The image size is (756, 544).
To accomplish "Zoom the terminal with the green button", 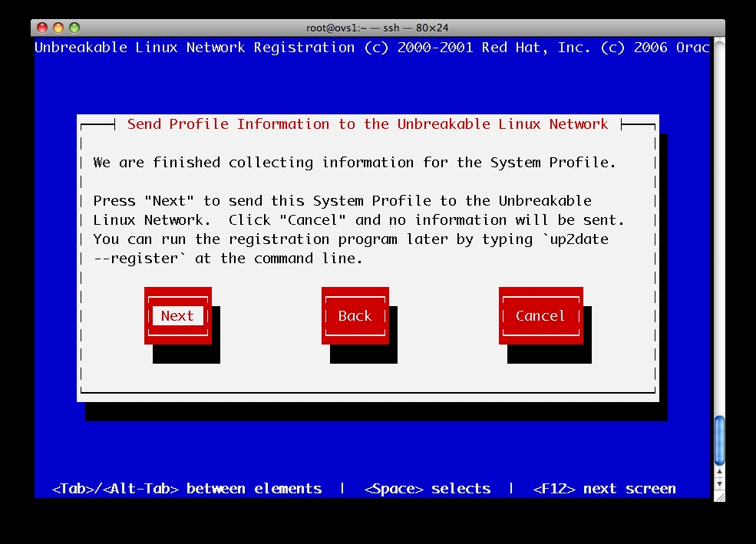I will [x=74, y=28].
